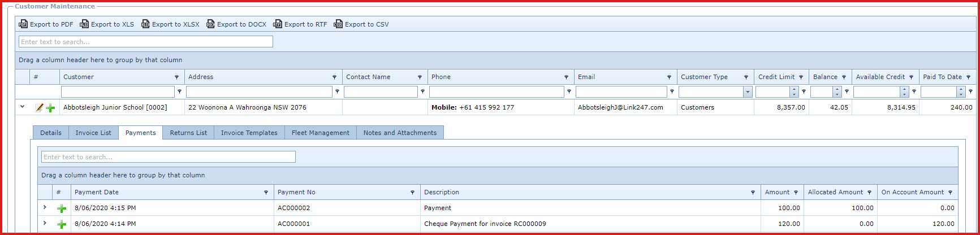Click the Payments grid search box
980x235 pixels.
point(168,157)
